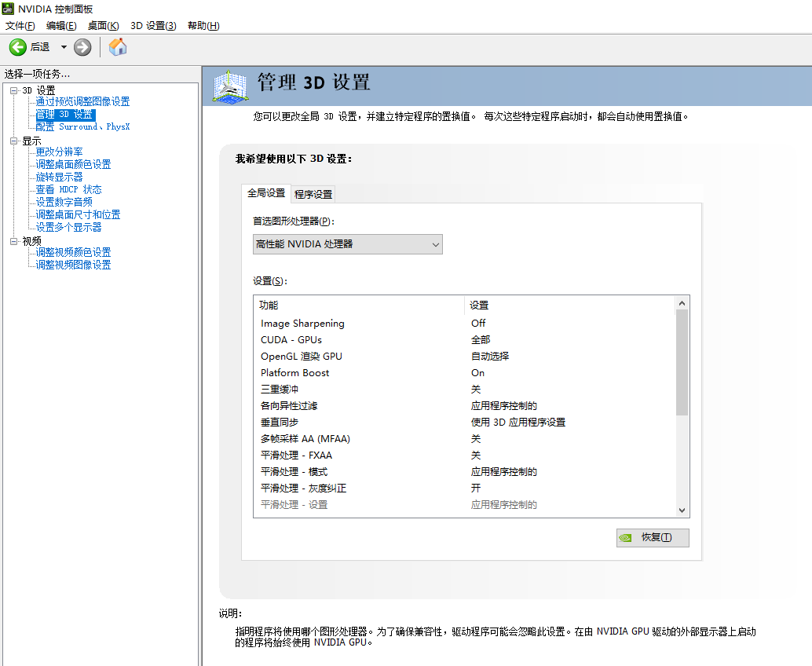This screenshot has height=666, width=812.
Task: Go to Home via the house icon
Action: pyautogui.click(x=118, y=47)
